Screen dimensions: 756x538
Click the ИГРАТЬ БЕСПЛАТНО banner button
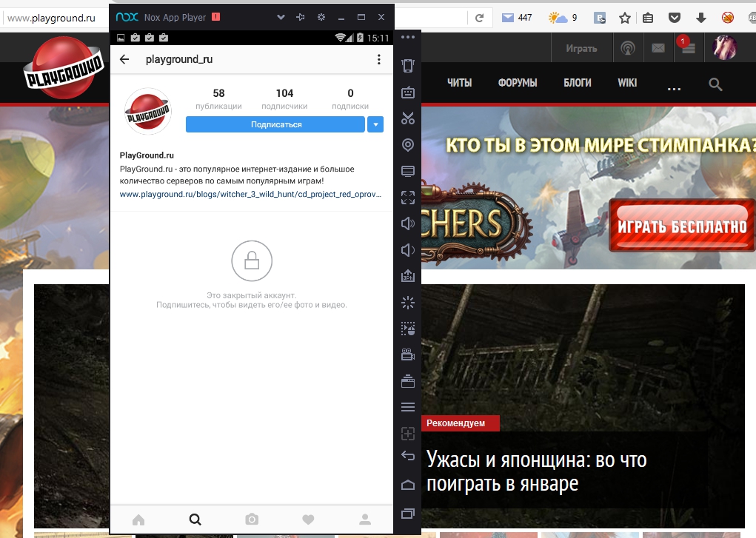click(682, 226)
